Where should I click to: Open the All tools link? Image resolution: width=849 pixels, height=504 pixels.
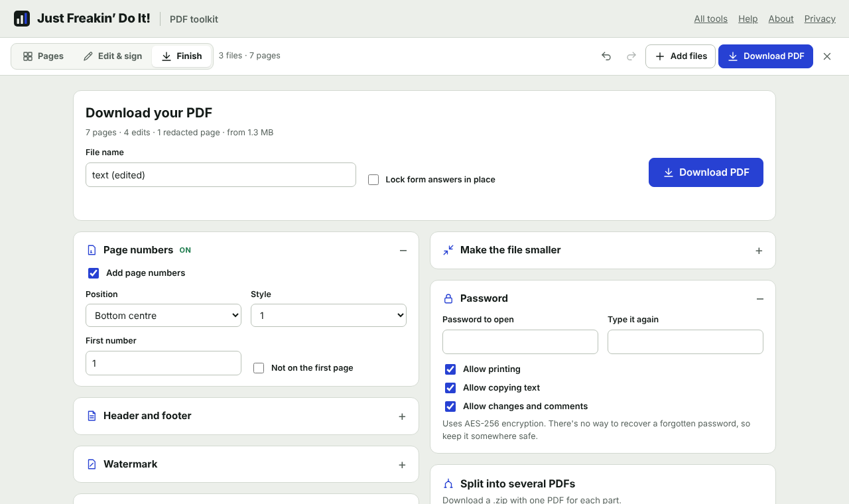710,19
